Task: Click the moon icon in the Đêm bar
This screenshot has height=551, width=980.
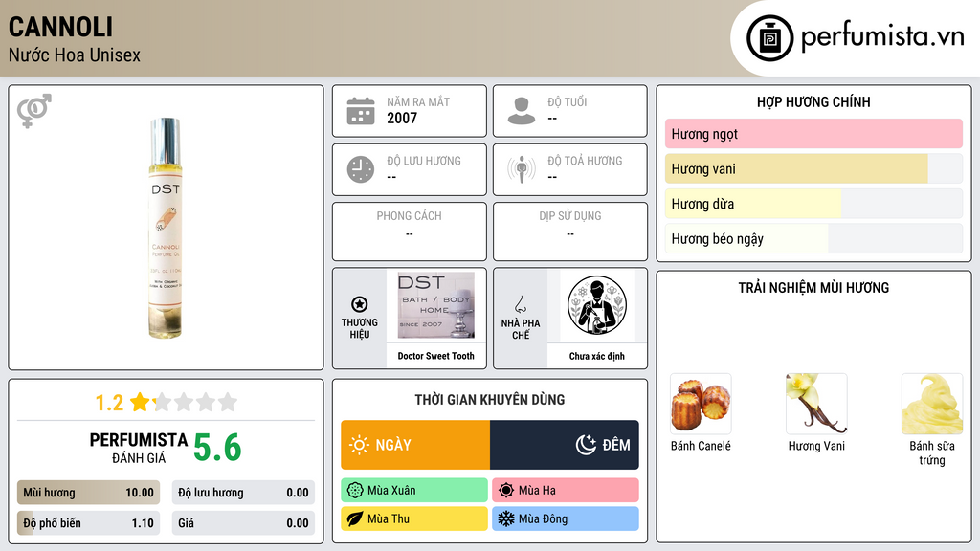Action: [586, 445]
